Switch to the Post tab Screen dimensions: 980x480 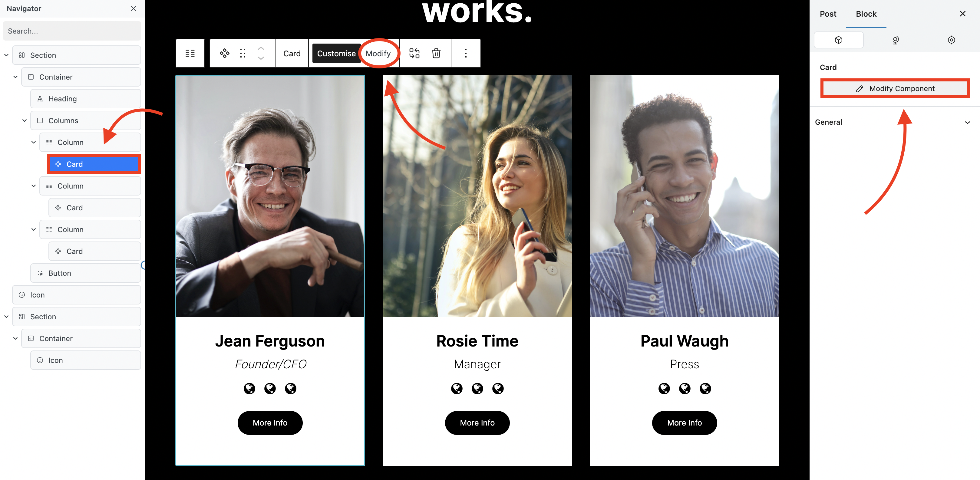click(x=828, y=14)
